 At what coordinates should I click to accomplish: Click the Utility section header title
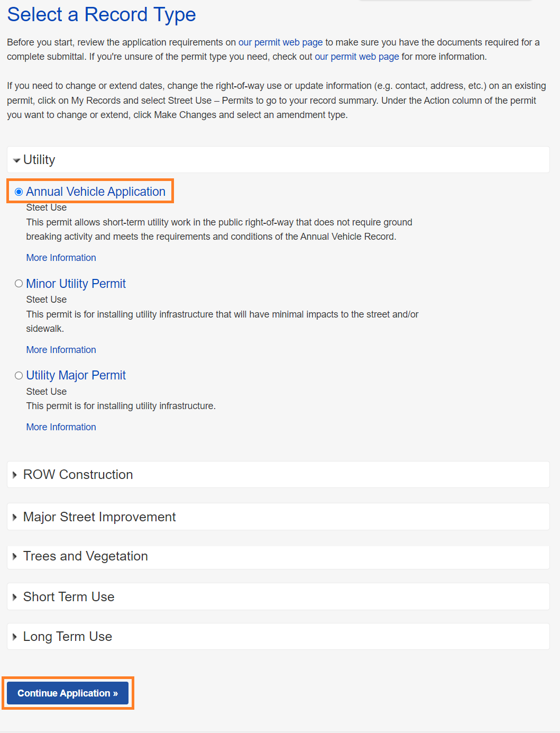point(39,160)
